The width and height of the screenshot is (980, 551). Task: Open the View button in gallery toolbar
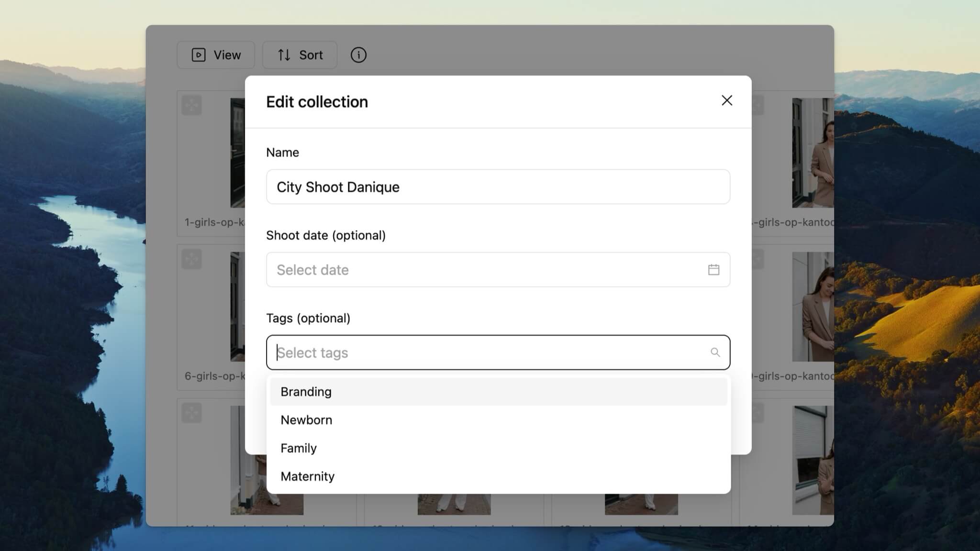(x=216, y=55)
